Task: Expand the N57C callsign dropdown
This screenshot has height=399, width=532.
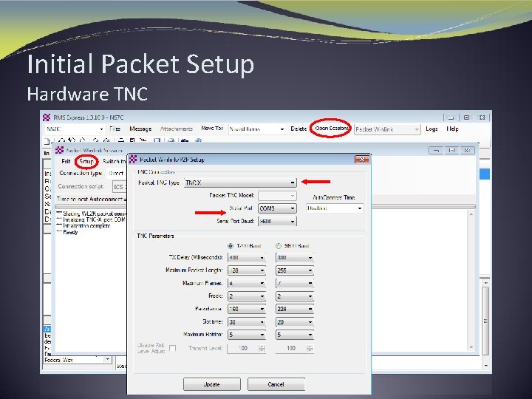Action: point(101,129)
